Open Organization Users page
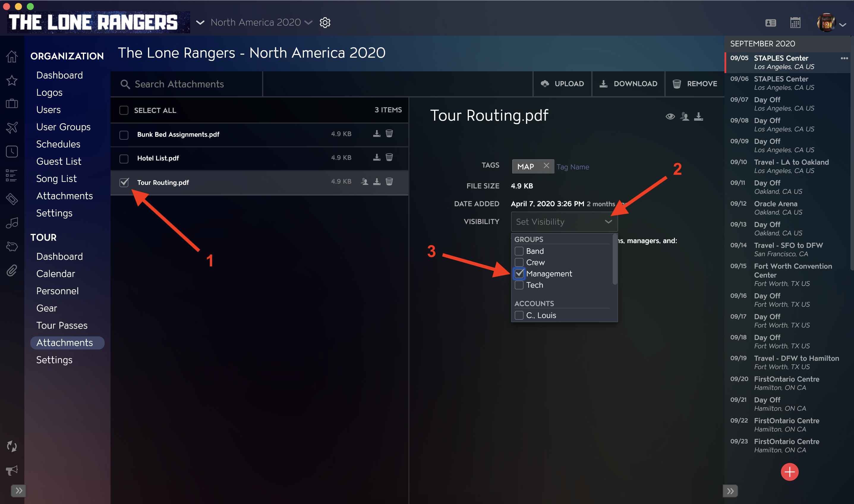 point(48,110)
